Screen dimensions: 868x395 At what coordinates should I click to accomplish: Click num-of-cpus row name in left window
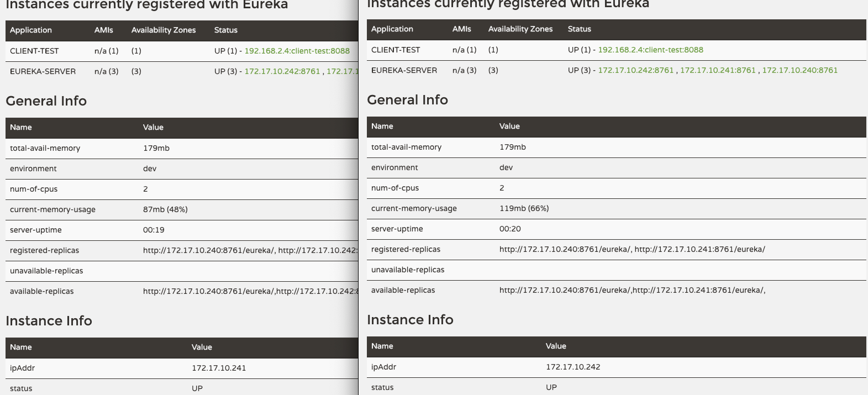tap(34, 189)
